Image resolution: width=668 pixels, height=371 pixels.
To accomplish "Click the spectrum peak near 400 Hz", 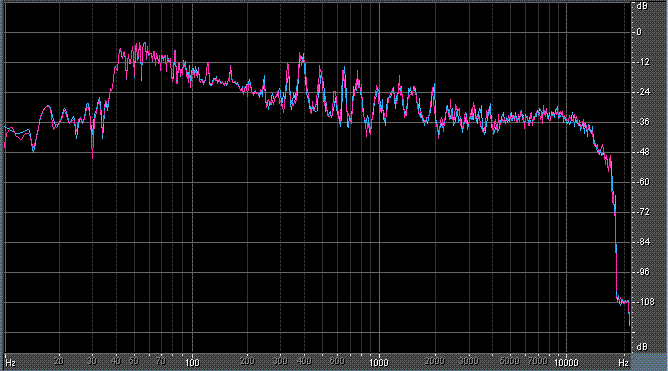I will click(x=302, y=54).
